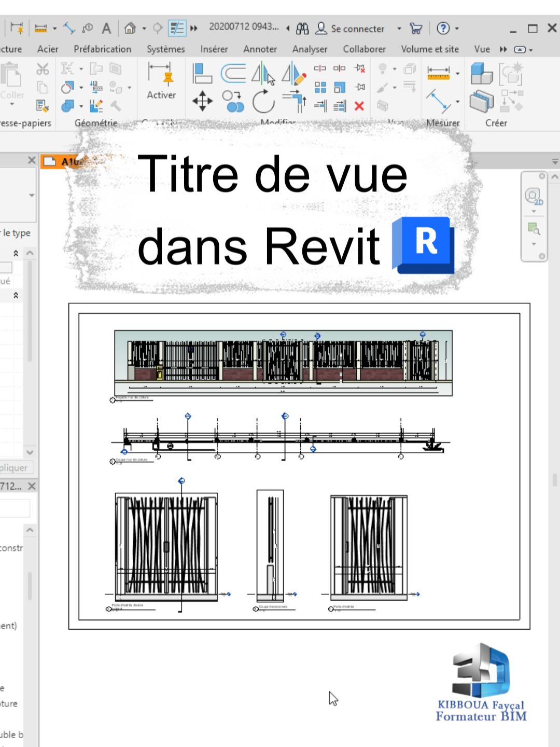Click the Activer button
Image resolution: width=560 pixels, height=747 pixels.
coord(161,80)
